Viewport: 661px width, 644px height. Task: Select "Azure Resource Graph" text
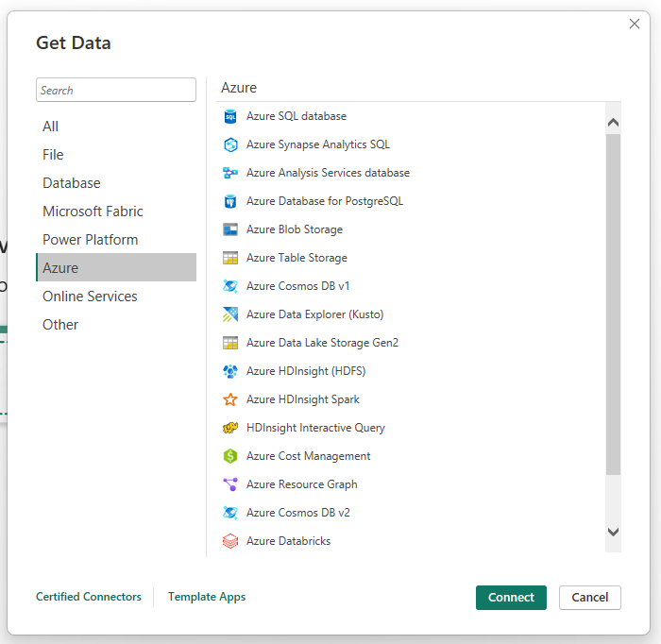(x=302, y=484)
